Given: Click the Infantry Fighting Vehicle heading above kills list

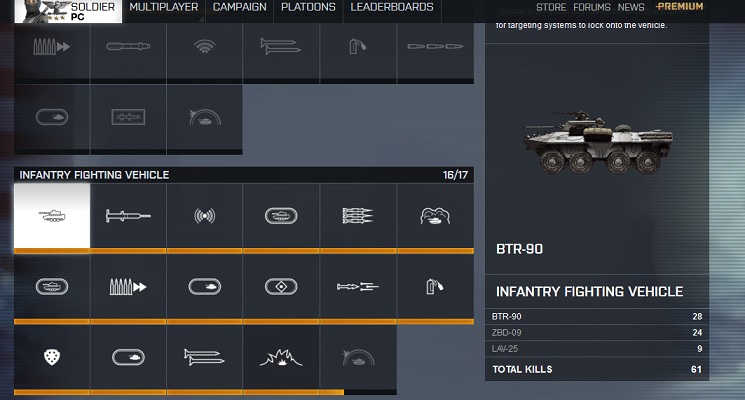Looking at the screenshot, I should [x=590, y=292].
